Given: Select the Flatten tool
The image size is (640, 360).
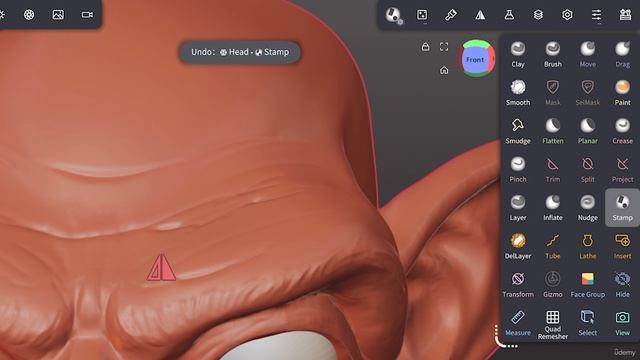Looking at the screenshot, I should tap(553, 131).
